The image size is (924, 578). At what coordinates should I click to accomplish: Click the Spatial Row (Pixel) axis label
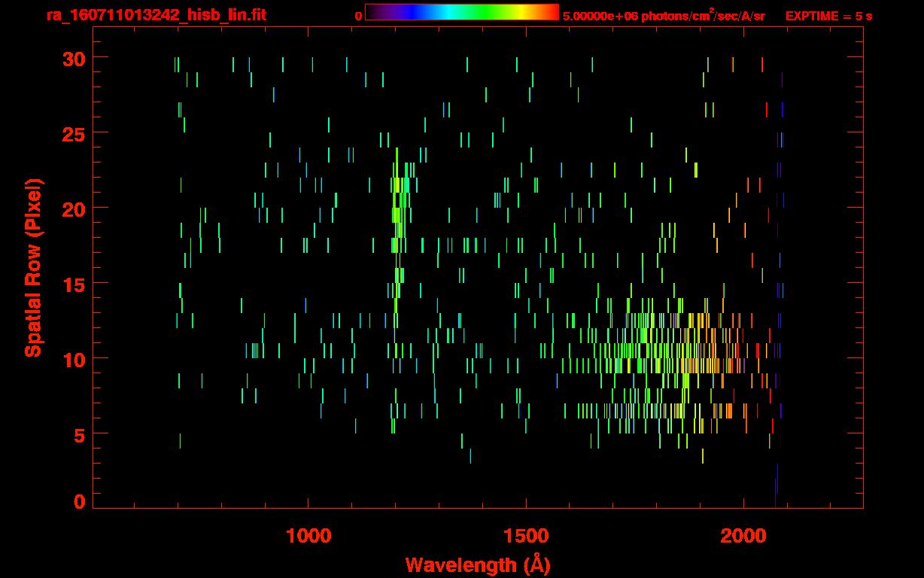[33, 267]
